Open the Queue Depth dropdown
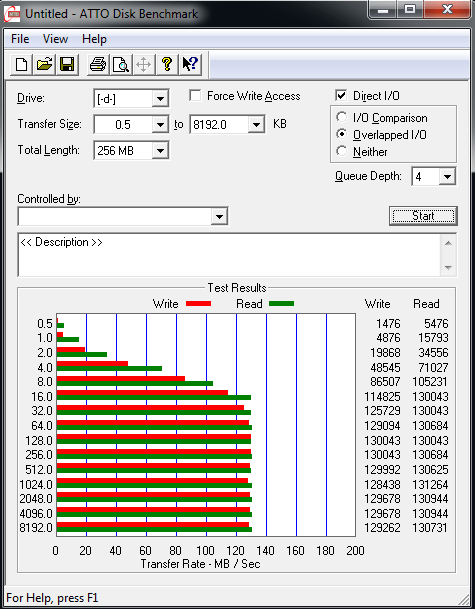 pos(447,177)
